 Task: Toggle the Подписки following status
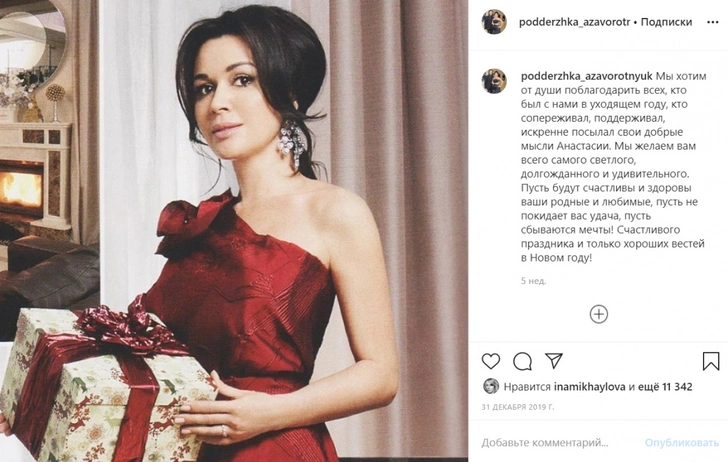tap(666, 22)
